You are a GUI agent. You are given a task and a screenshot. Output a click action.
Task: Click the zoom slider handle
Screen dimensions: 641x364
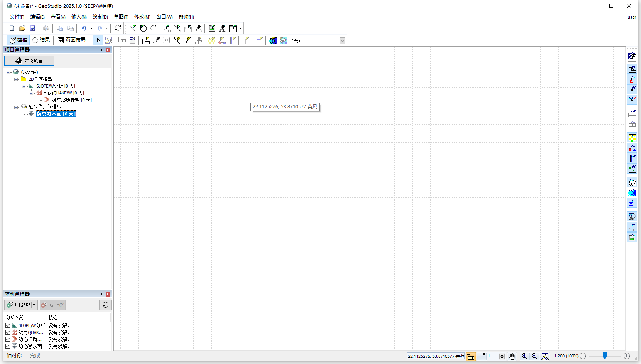click(605, 356)
